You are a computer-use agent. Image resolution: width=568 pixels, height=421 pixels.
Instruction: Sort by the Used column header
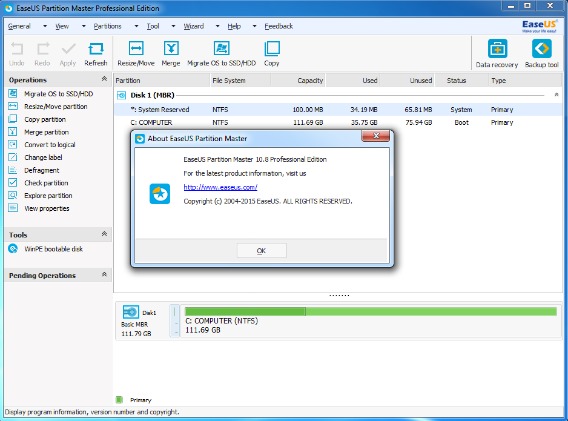(x=352, y=80)
